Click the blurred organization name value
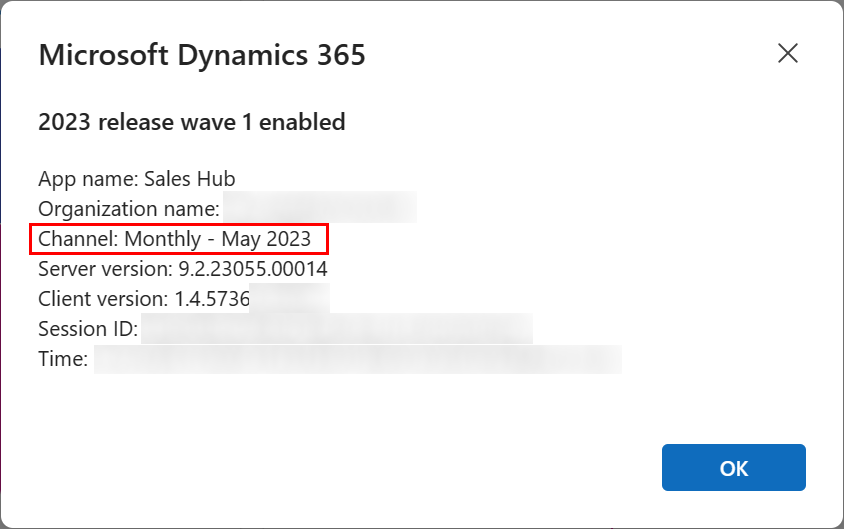This screenshot has width=844, height=529. tap(320, 207)
